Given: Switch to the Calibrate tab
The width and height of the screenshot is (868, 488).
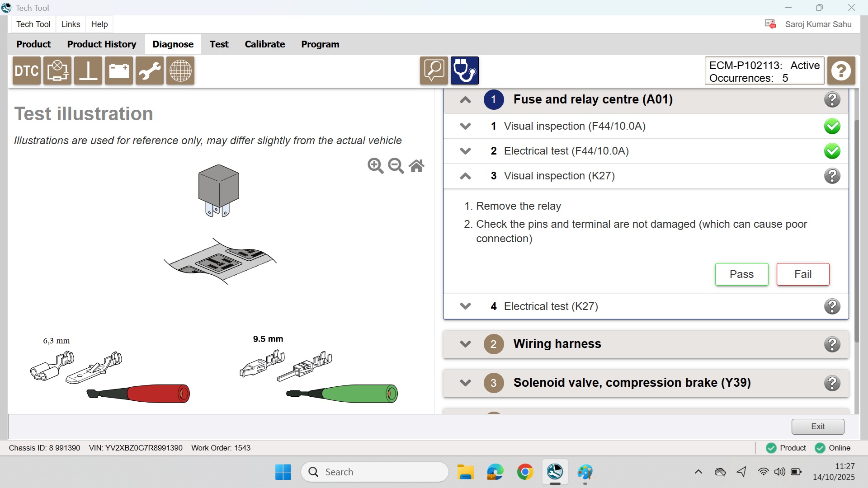Looking at the screenshot, I should (264, 44).
